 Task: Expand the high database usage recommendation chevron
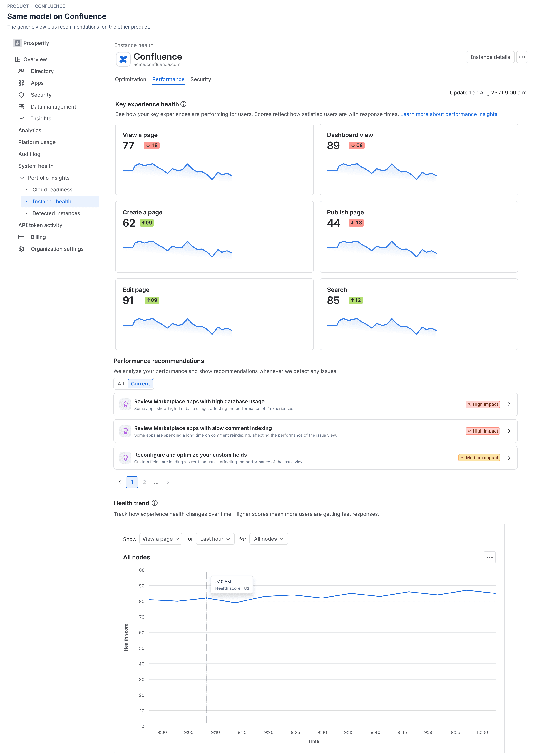(509, 404)
